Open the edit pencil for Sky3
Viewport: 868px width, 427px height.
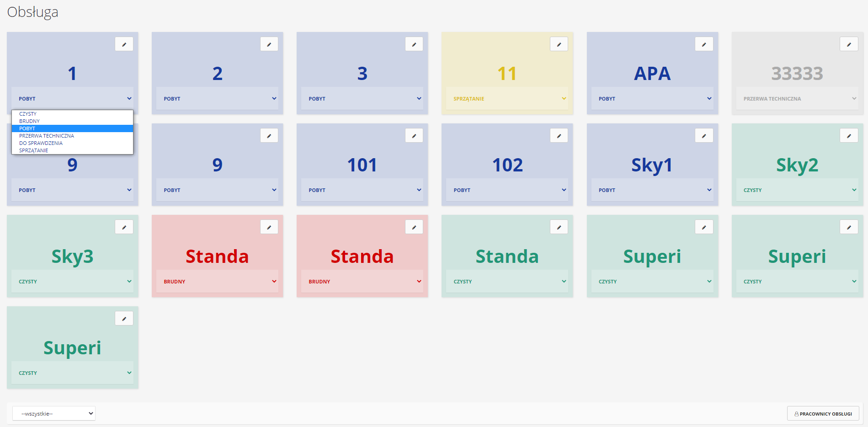[124, 227]
